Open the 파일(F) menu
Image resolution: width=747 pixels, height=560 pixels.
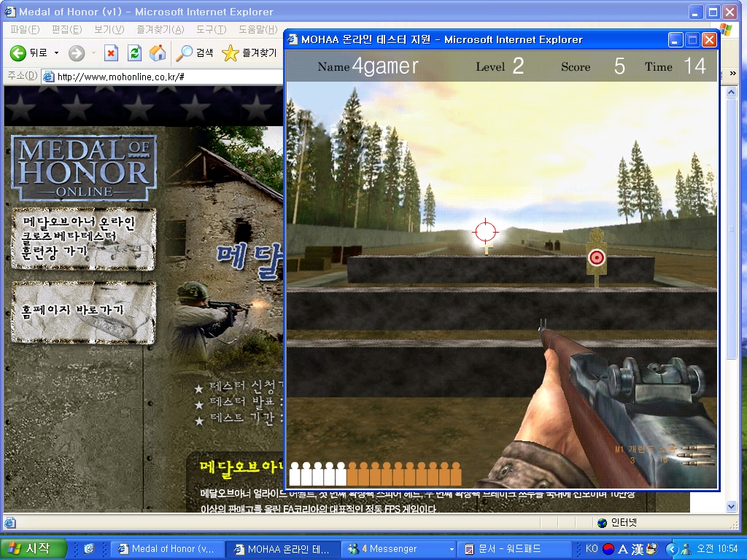click(x=25, y=29)
